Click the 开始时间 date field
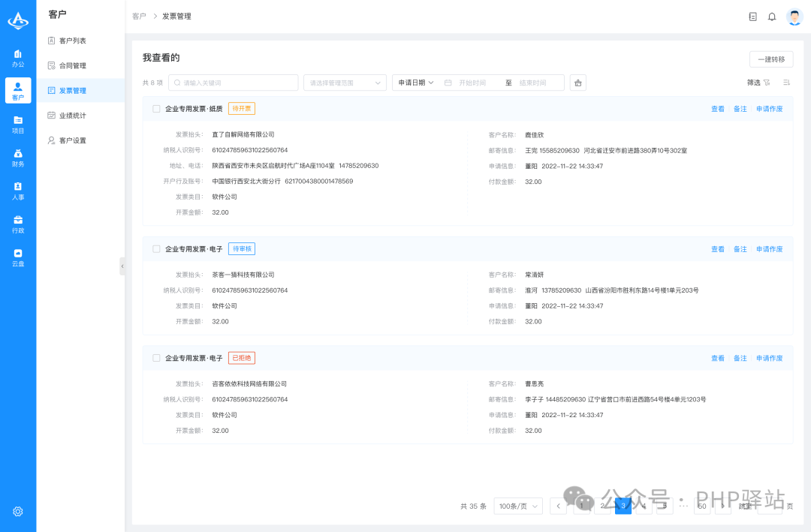 472,83
